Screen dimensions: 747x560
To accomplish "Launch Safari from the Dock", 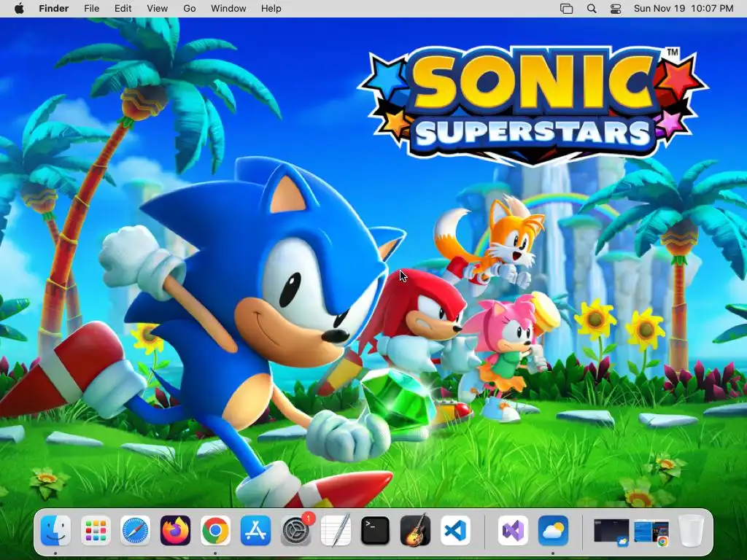I will [x=135, y=530].
